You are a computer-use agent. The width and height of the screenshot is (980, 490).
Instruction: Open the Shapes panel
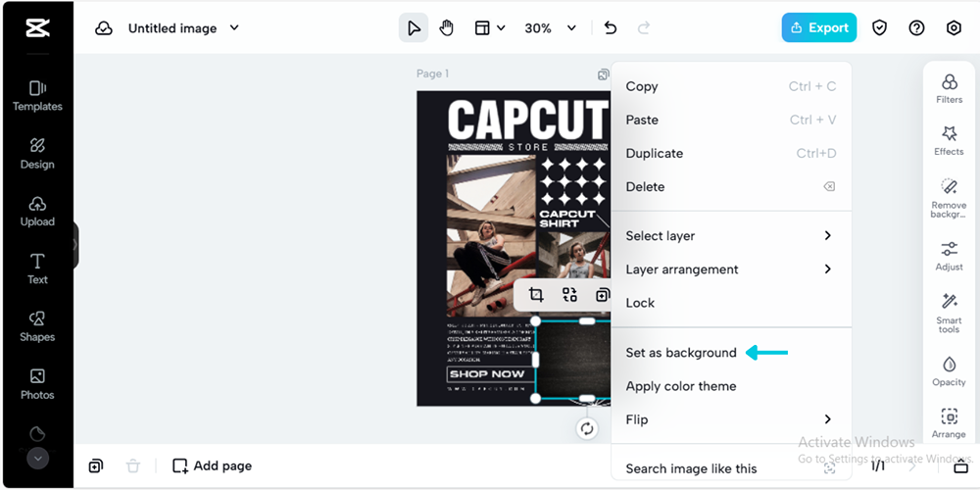coord(37,327)
